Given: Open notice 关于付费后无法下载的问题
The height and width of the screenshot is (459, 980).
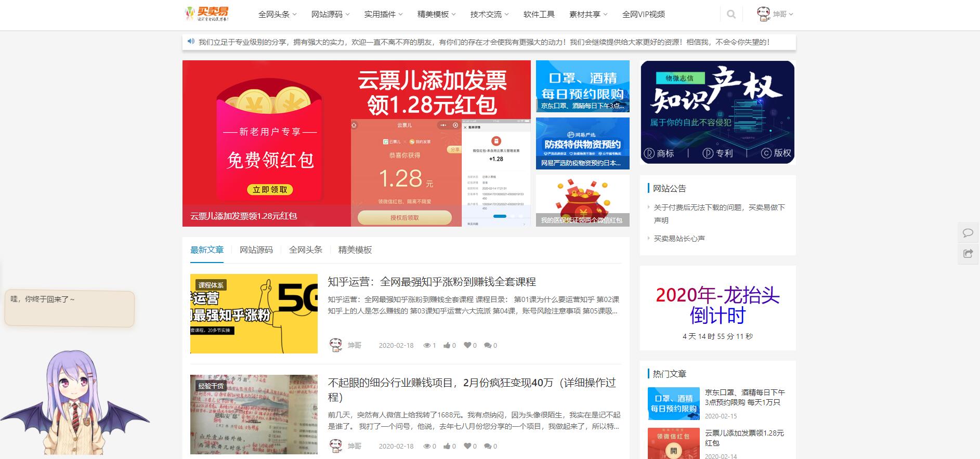Looking at the screenshot, I should click(x=719, y=214).
